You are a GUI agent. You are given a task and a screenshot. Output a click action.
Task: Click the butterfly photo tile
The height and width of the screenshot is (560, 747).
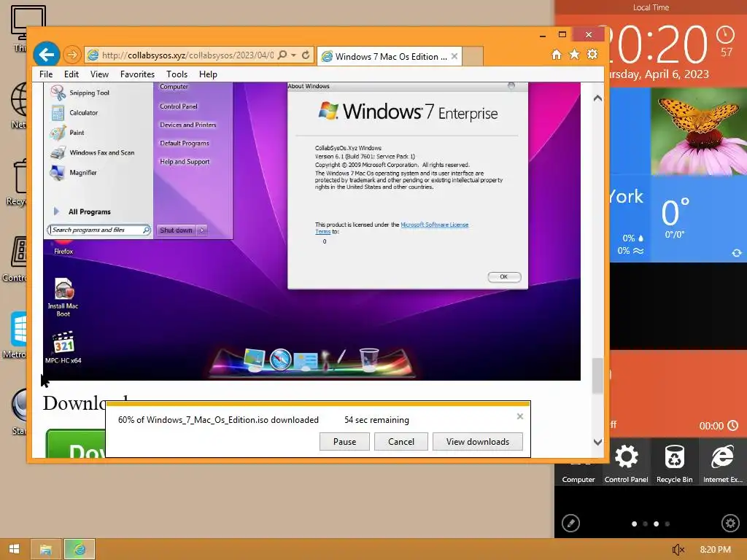pos(699,132)
